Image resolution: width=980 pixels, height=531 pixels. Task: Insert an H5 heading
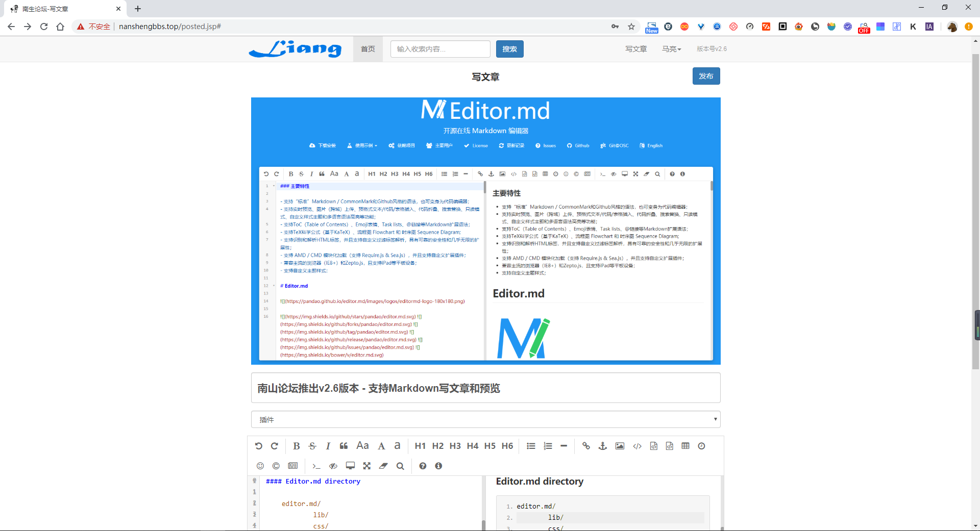(x=490, y=446)
